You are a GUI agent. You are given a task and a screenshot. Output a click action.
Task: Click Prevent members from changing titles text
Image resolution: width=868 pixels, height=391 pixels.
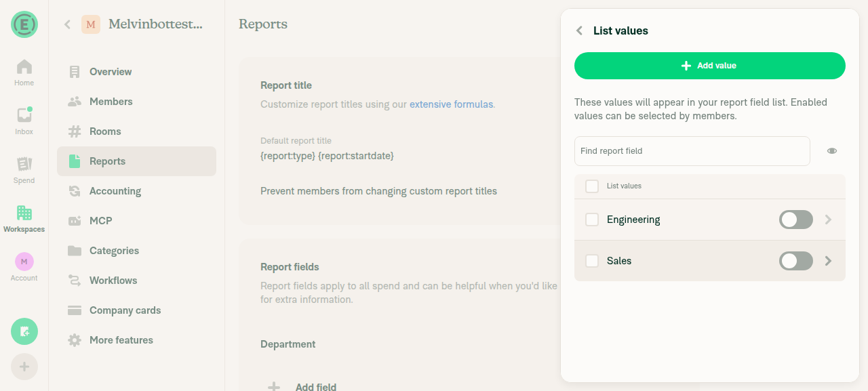click(x=378, y=191)
